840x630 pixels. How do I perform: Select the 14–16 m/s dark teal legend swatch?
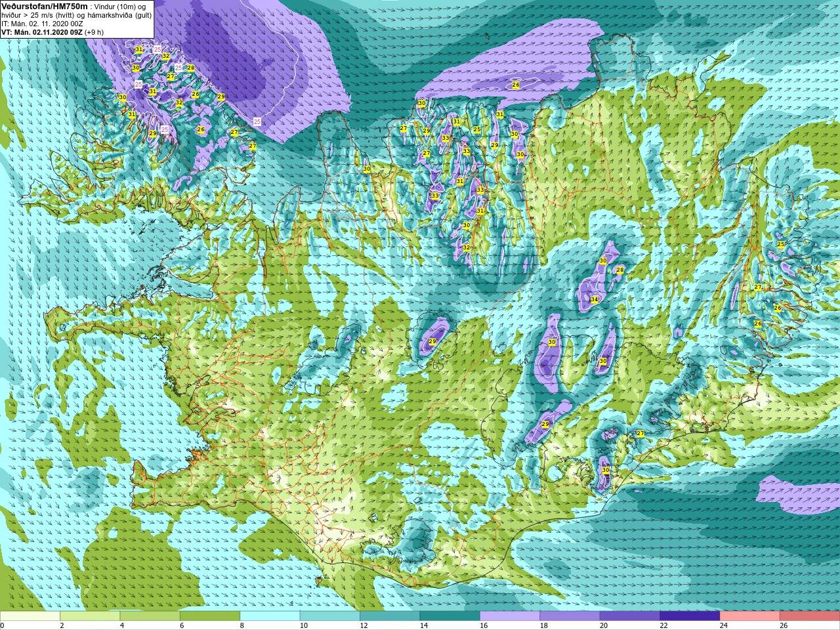(x=450, y=616)
